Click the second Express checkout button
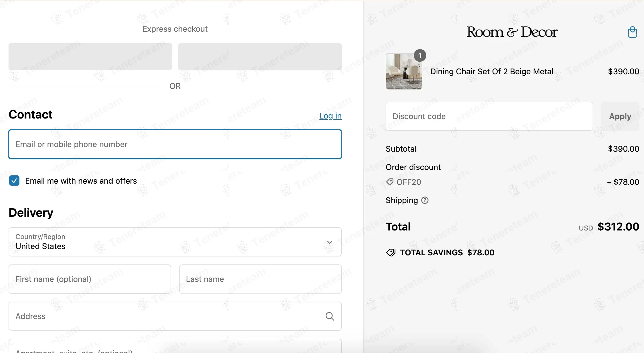Viewport: 644px width, 353px height. point(260,57)
